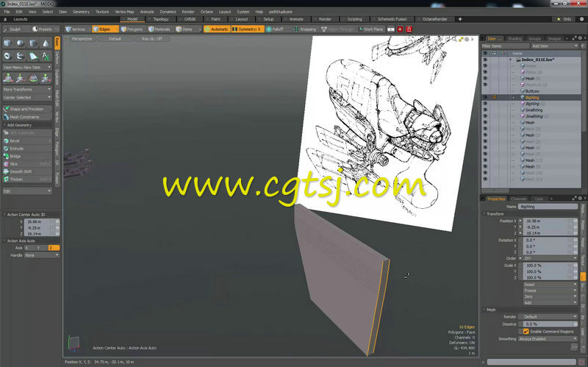Open Items panel gear settings
This screenshot has width=588, height=367.
(580, 38)
